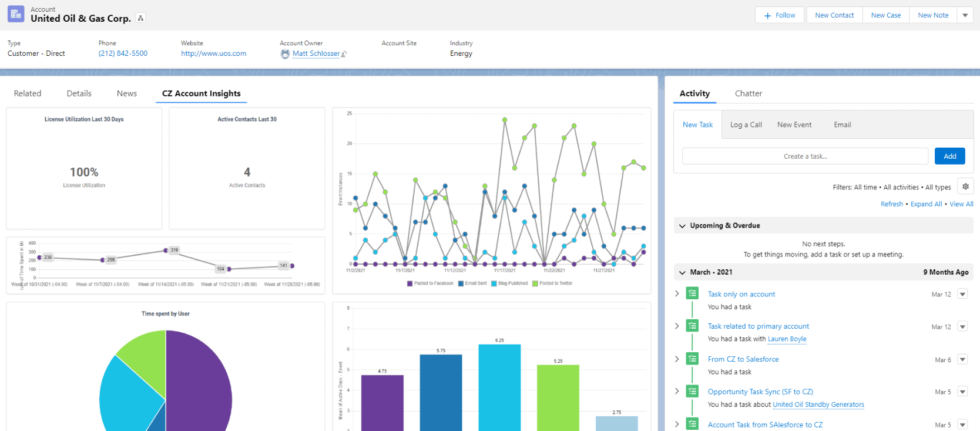
Task: Open Opportunity Task Sync (SF to CZ) link
Action: (760, 392)
